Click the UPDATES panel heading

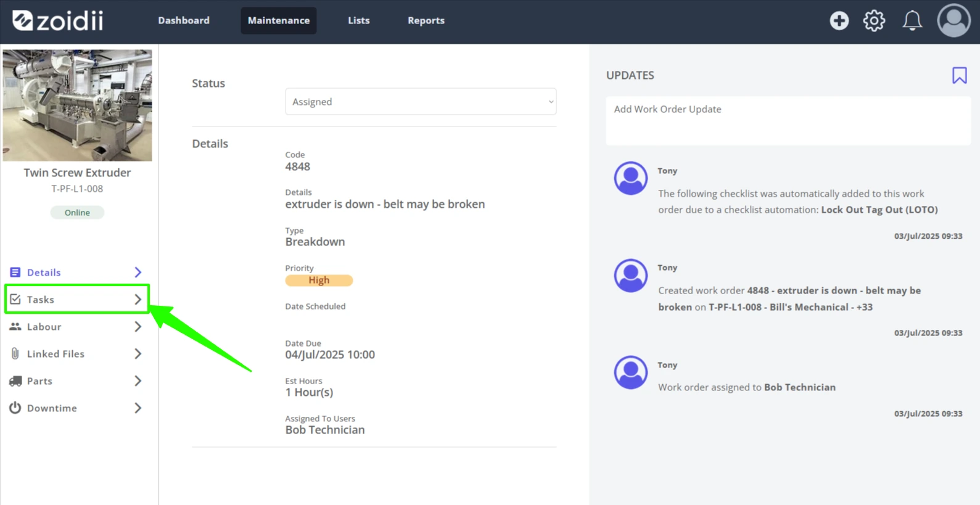click(630, 75)
